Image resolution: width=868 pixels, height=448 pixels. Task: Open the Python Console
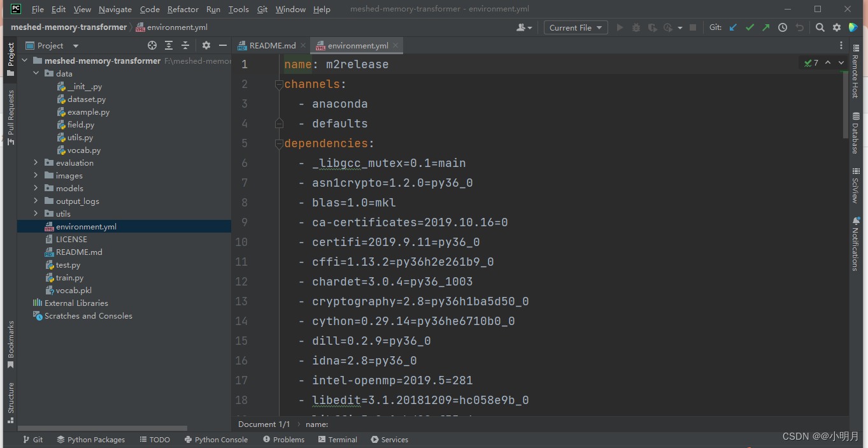[x=216, y=440]
